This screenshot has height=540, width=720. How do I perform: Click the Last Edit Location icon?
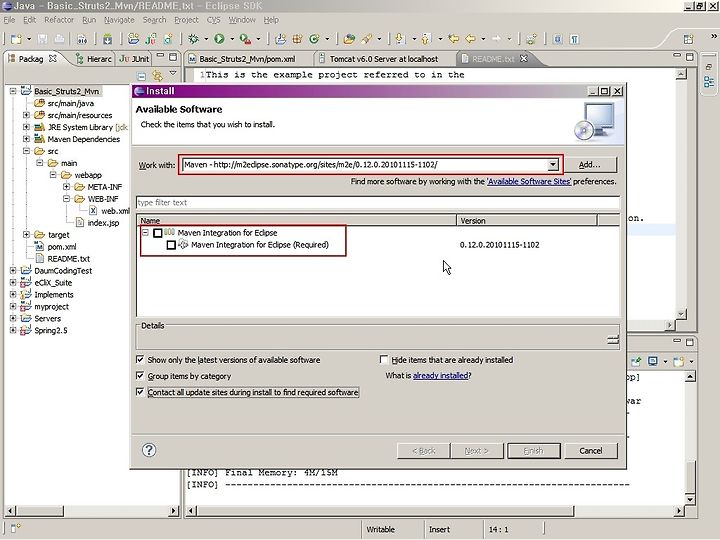[454, 39]
